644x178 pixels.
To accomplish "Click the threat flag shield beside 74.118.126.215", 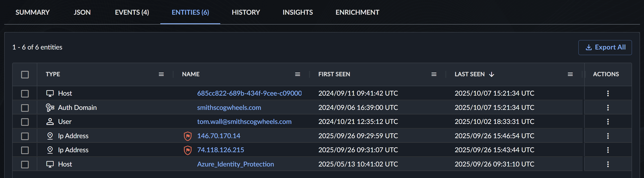I will pos(187,150).
